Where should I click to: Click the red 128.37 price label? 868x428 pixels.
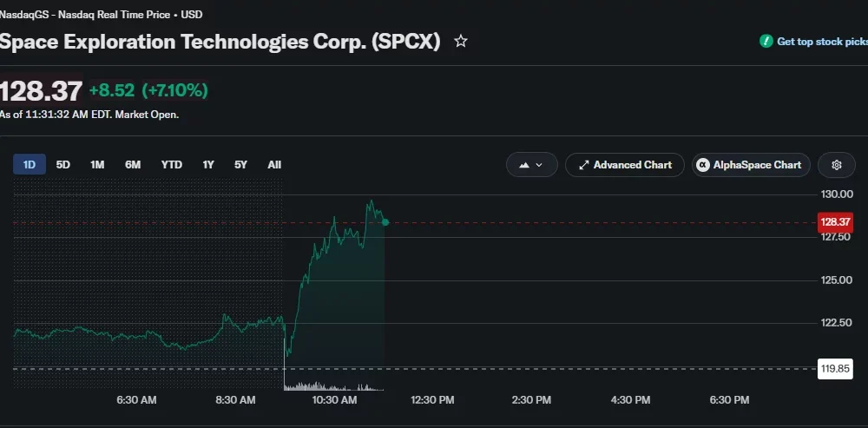(835, 222)
